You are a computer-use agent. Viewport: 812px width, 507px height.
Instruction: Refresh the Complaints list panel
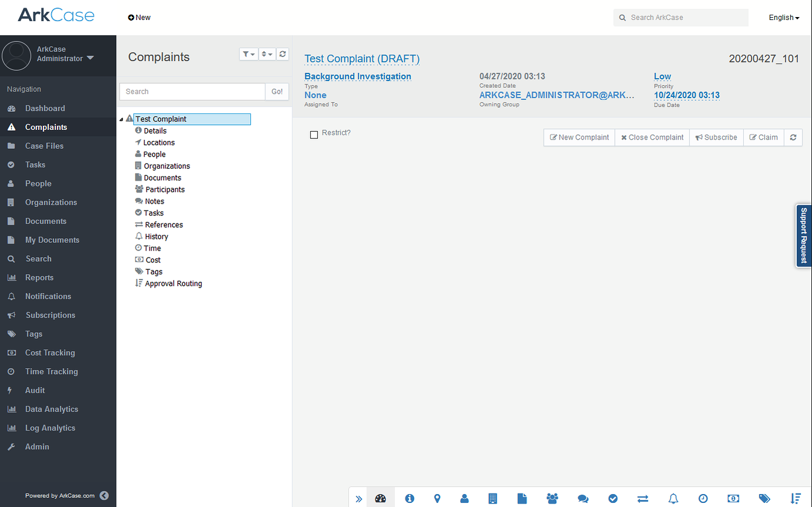coord(283,54)
